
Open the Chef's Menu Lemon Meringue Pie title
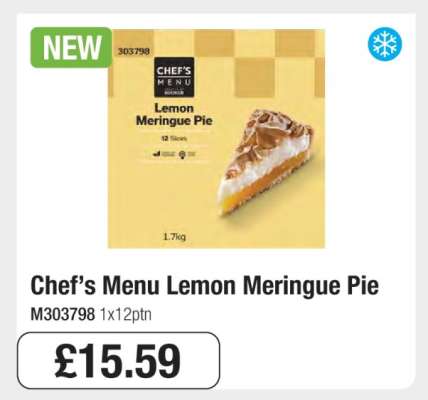click(x=205, y=286)
